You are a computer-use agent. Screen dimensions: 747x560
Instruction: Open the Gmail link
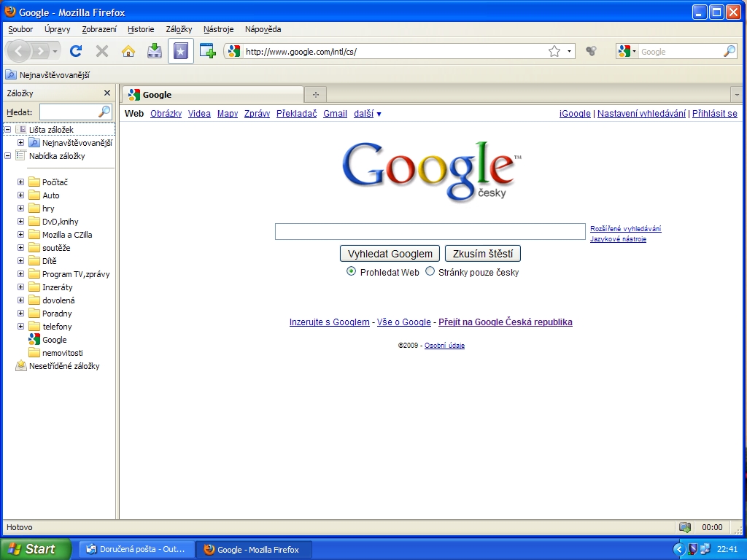[335, 113]
